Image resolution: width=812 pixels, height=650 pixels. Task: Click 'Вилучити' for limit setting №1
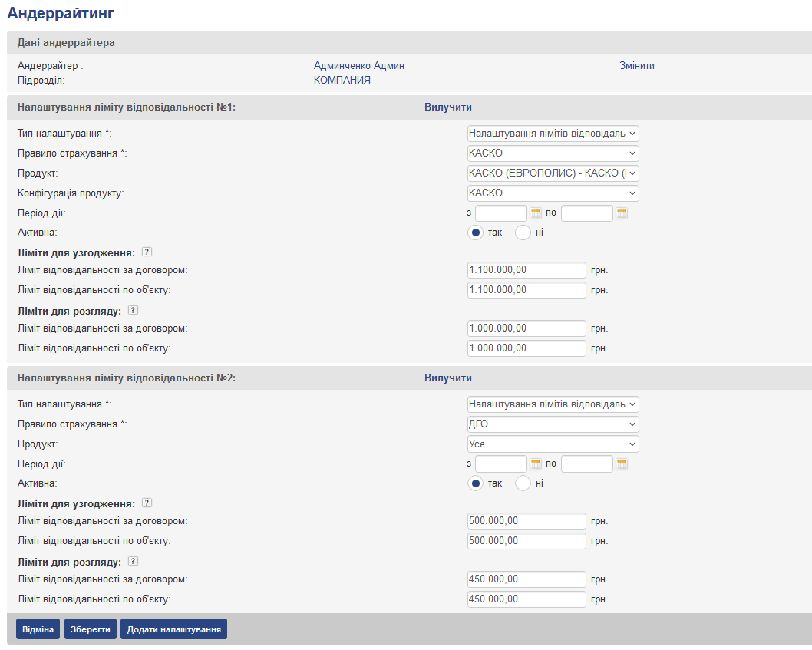click(448, 107)
